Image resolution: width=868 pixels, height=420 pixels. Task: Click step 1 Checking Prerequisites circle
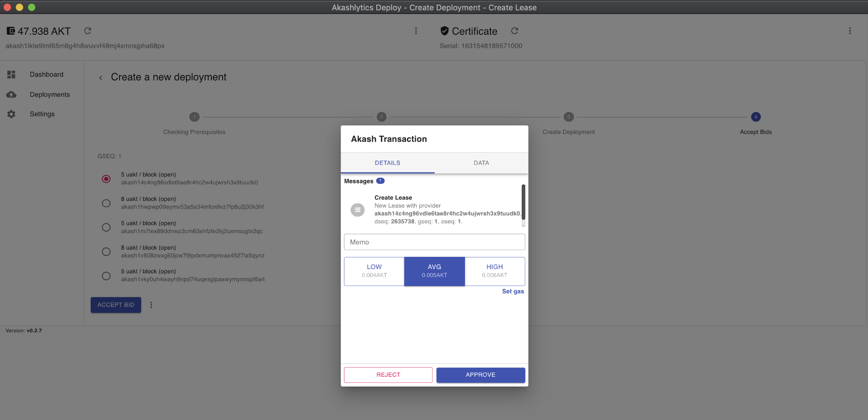tap(195, 117)
